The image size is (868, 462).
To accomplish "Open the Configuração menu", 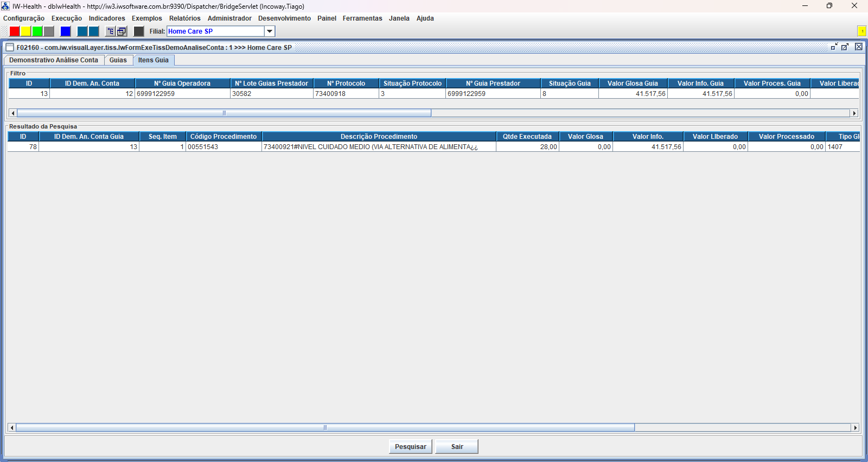I will tap(24, 18).
